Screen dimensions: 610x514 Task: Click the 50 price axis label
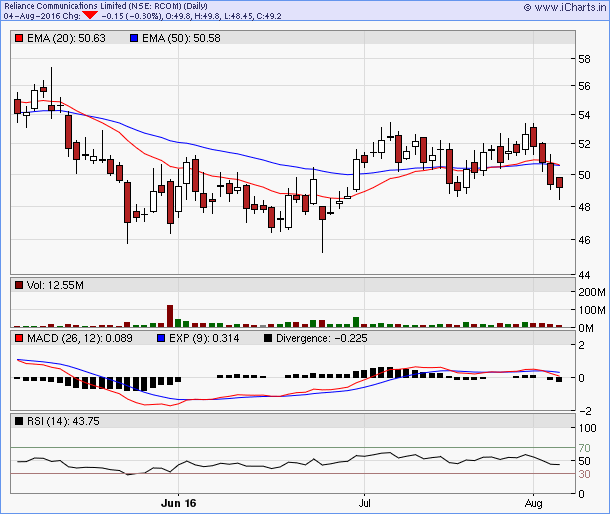[584, 175]
